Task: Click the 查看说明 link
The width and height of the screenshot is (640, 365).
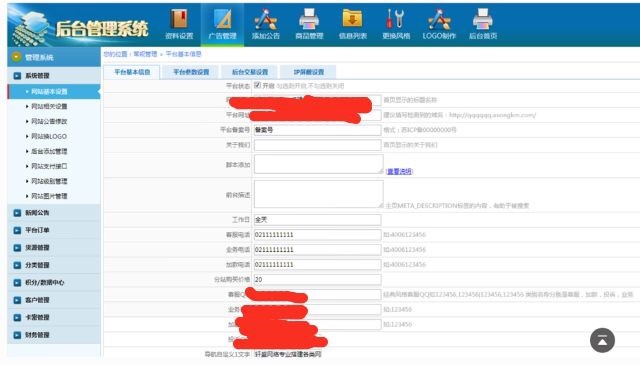Action: click(x=399, y=171)
